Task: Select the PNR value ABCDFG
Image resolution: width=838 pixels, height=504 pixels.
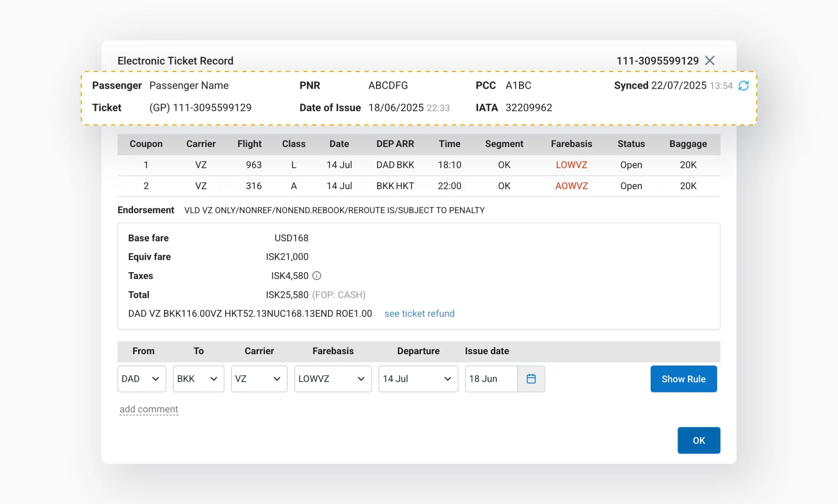Action: (388, 85)
